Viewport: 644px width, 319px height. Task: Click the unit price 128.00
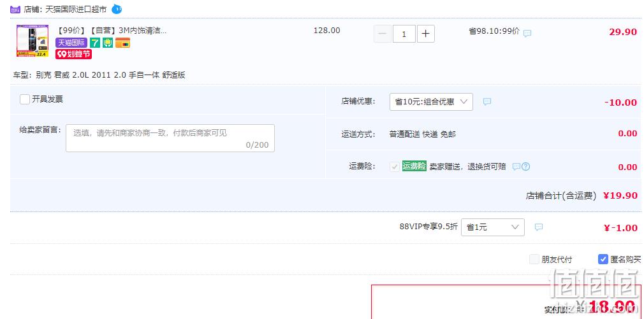tap(327, 31)
